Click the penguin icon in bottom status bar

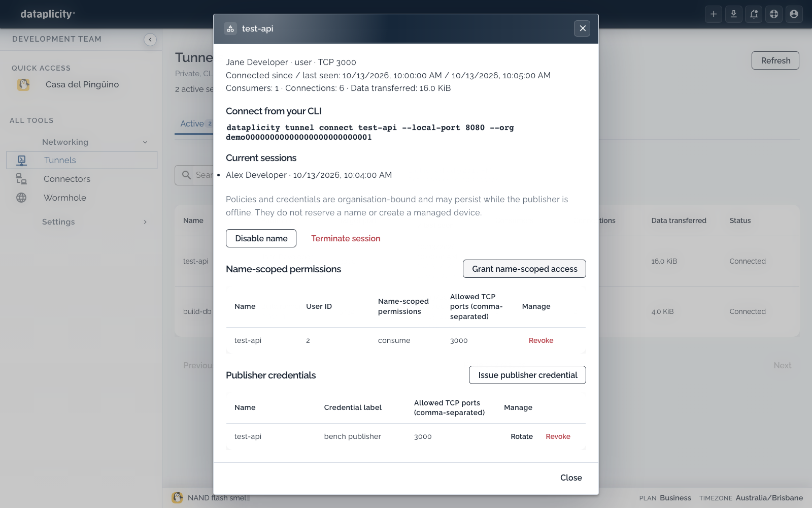point(177,498)
